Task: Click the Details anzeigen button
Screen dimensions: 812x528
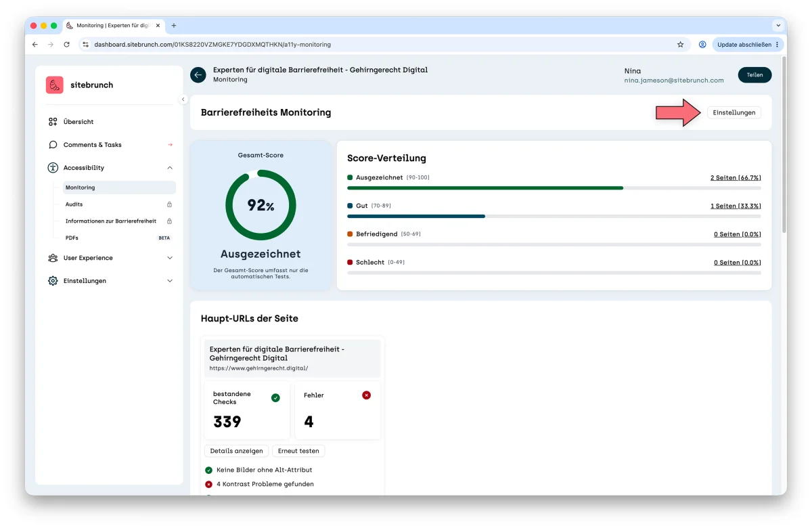Action: point(237,451)
